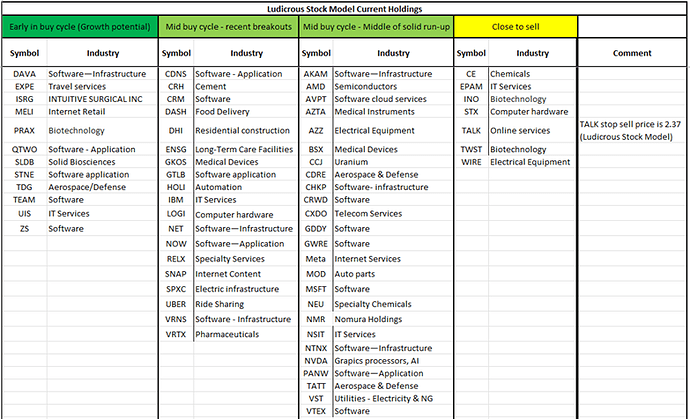The width and height of the screenshot is (690, 419).
Task: Click the Comment column header
Action: [x=632, y=53]
